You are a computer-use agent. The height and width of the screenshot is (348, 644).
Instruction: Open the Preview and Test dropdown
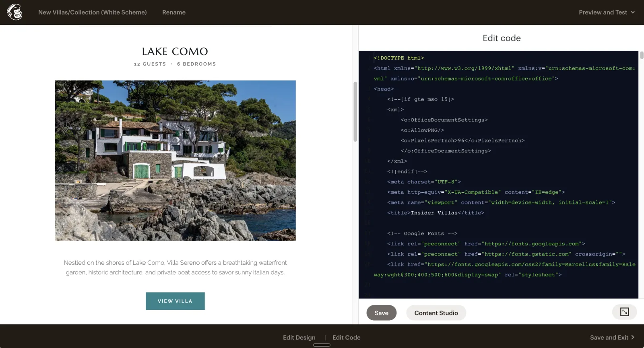607,12
